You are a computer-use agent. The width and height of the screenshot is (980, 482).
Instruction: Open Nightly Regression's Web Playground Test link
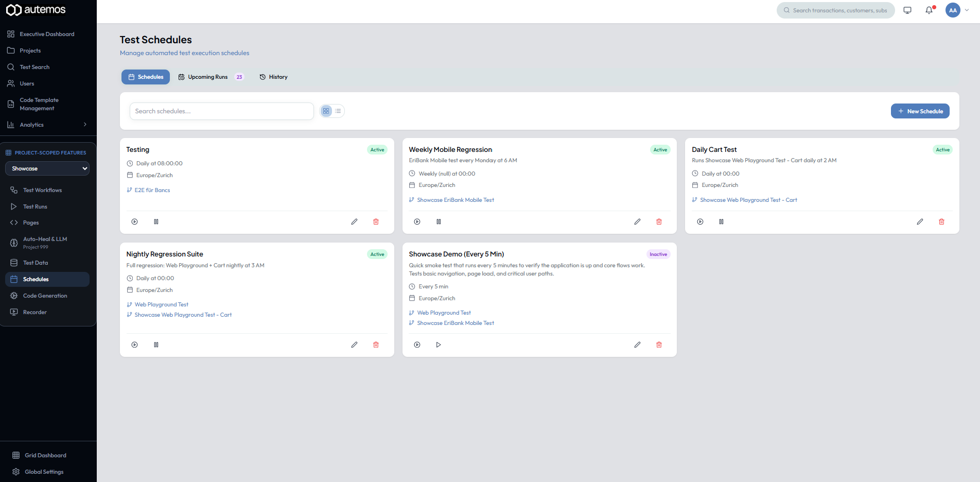click(162, 304)
